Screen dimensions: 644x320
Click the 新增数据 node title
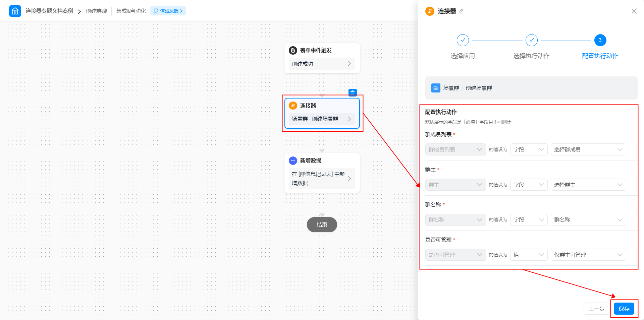point(311,161)
